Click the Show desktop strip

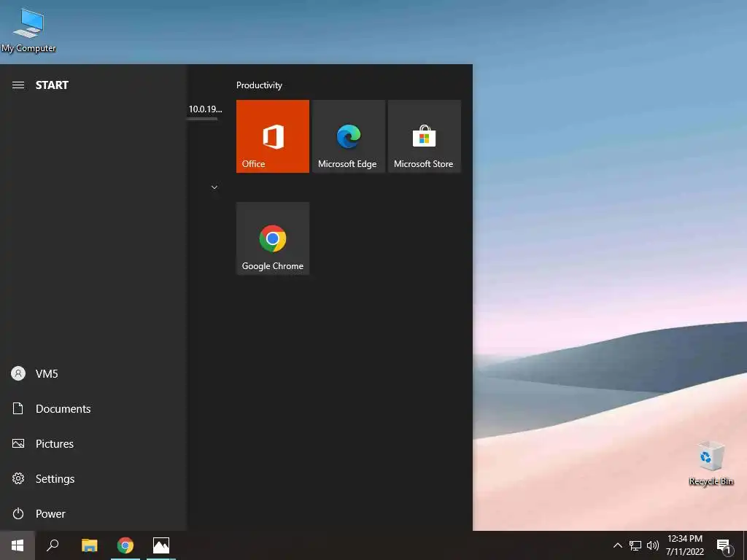pos(745,545)
